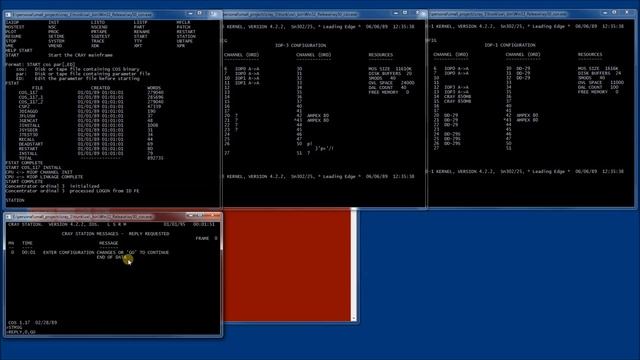Screen dimensions: 640x360
Task: Click the 'WORDS' column header in FSTAT listing
Action: (154, 88)
